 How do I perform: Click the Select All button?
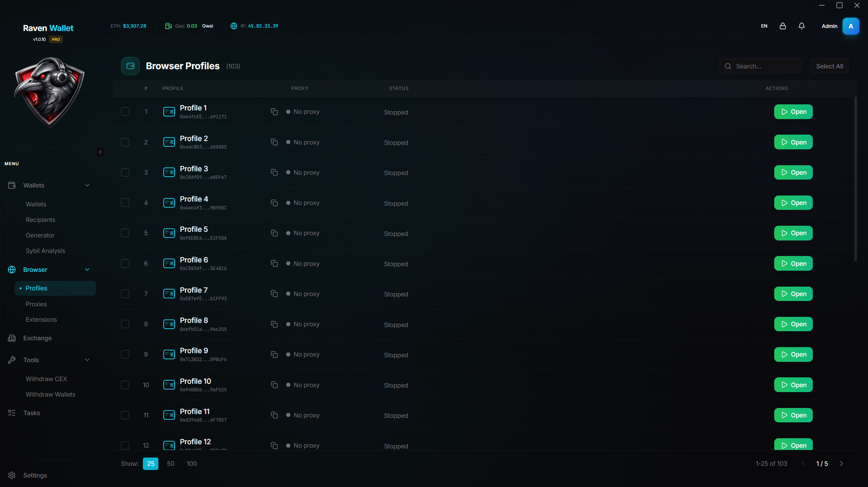coord(829,66)
